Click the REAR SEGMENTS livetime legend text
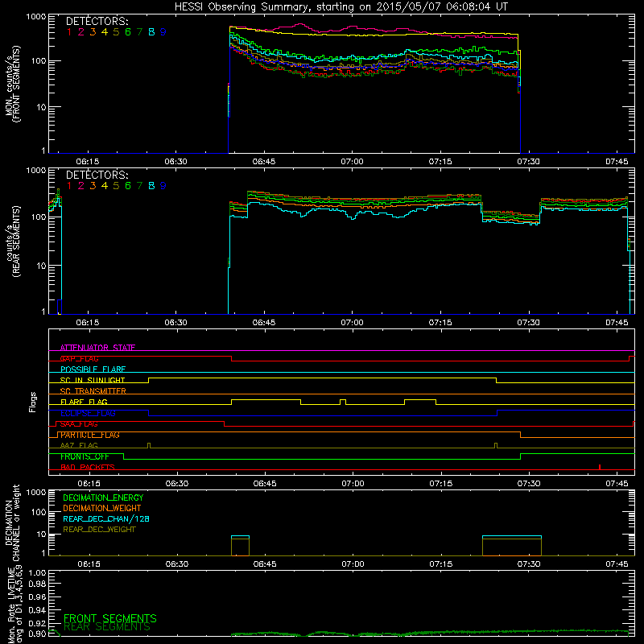This screenshot has height=644, width=644. [x=108, y=627]
